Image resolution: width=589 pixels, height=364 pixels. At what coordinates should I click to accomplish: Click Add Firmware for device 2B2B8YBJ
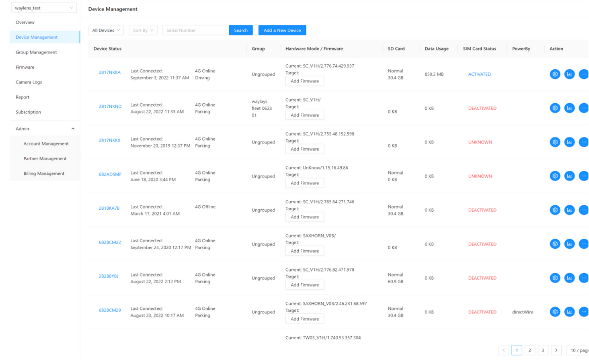pyautogui.click(x=305, y=285)
